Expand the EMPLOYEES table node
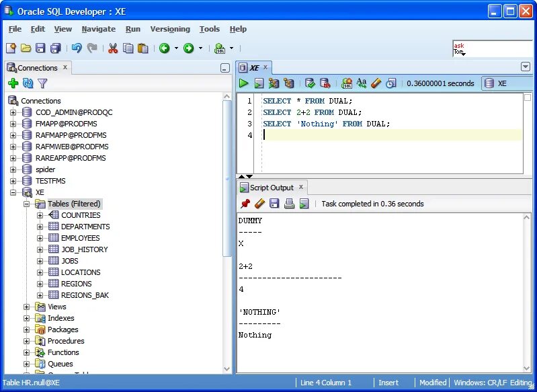 pos(40,238)
